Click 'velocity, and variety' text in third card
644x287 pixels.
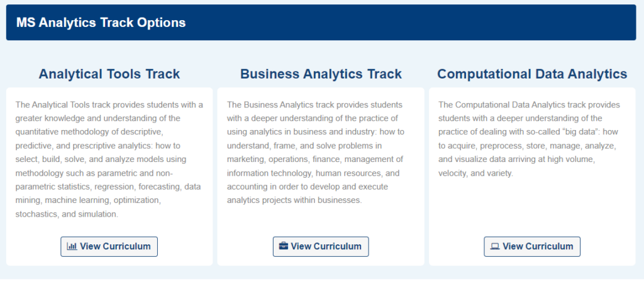[x=475, y=173]
